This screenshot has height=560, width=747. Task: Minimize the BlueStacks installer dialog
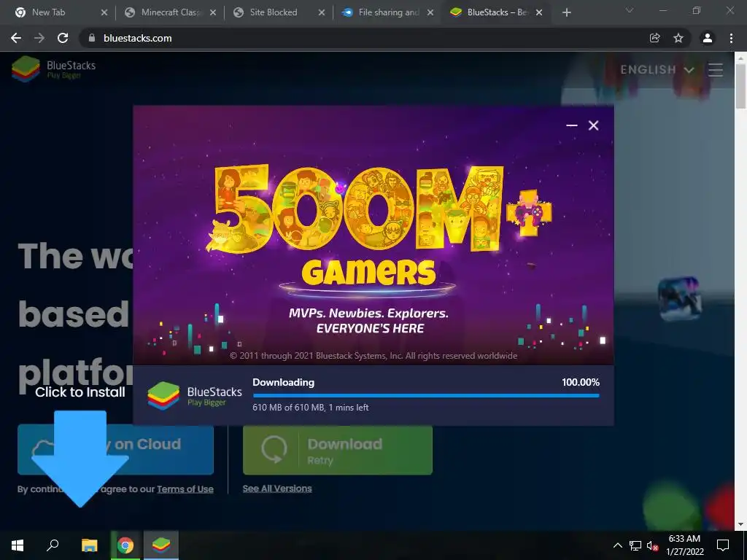572,125
